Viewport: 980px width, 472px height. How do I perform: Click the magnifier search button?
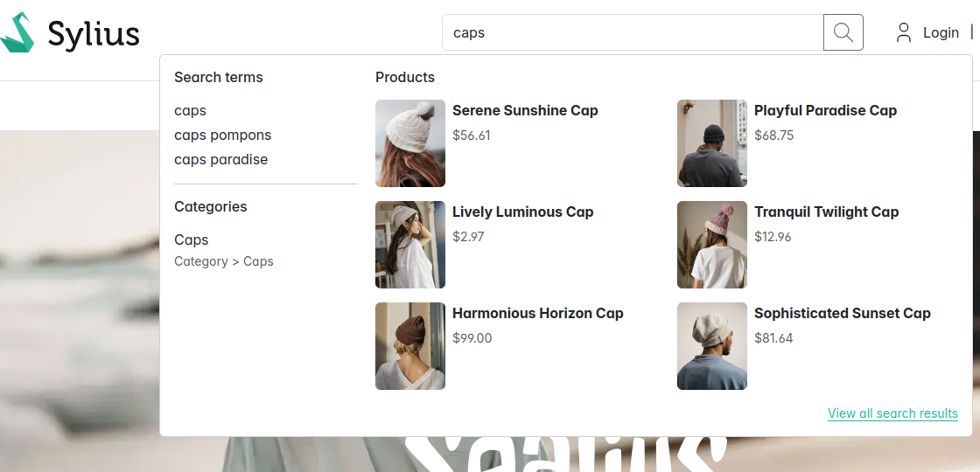click(843, 32)
